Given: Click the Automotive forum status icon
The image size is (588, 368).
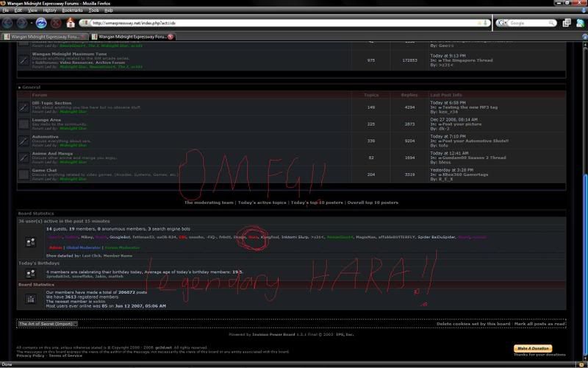Looking at the screenshot, I should (x=24, y=141).
